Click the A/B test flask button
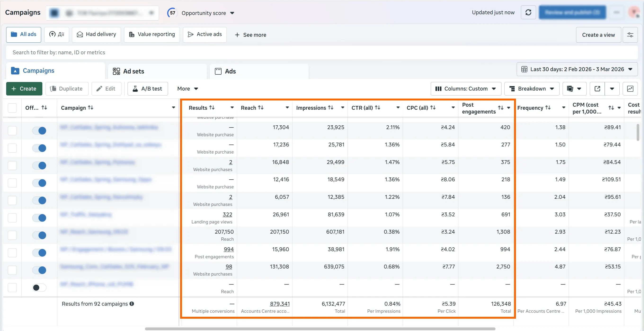Screen dimensions: 644x331 [x=147, y=89]
